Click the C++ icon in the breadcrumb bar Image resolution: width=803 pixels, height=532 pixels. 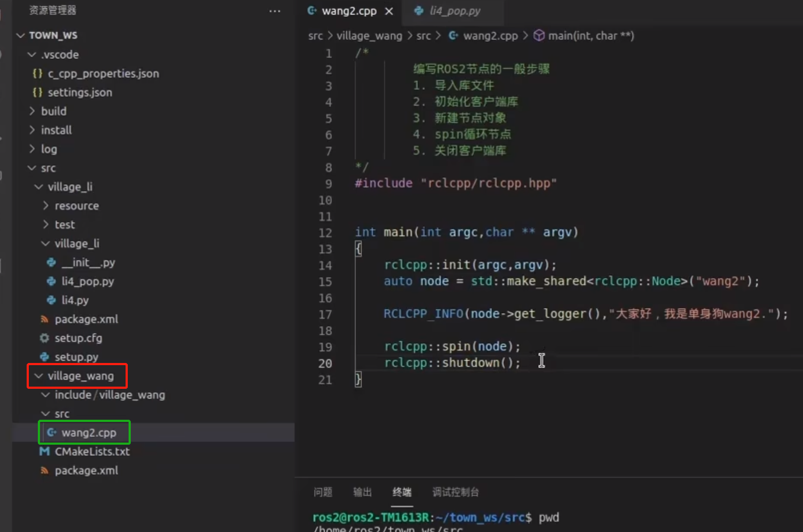453,36
